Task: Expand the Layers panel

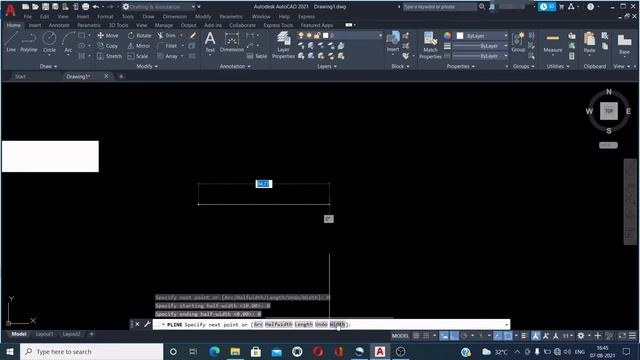Action: tap(327, 66)
